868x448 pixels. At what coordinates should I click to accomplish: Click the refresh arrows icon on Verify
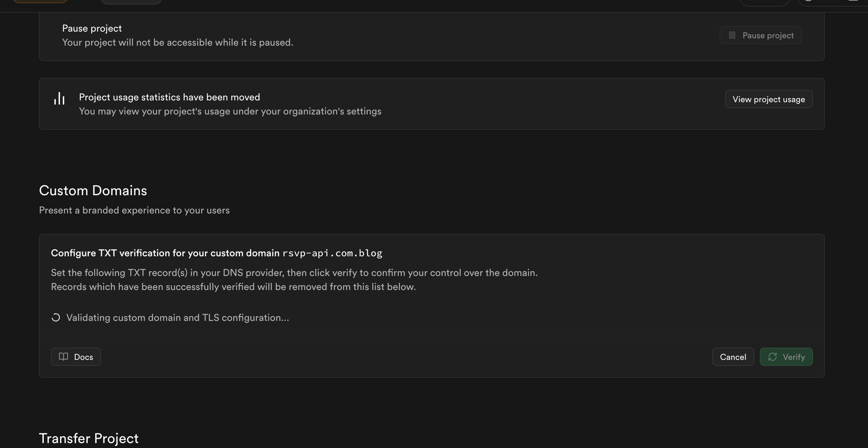click(x=773, y=357)
